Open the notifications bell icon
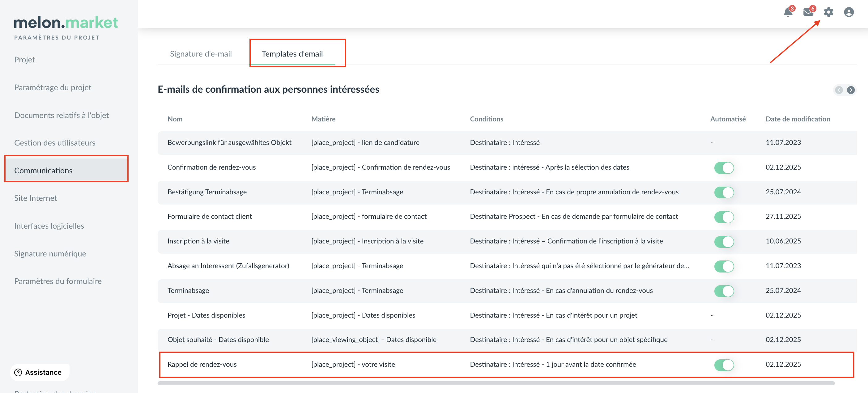This screenshot has height=393, width=868. [788, 12]
